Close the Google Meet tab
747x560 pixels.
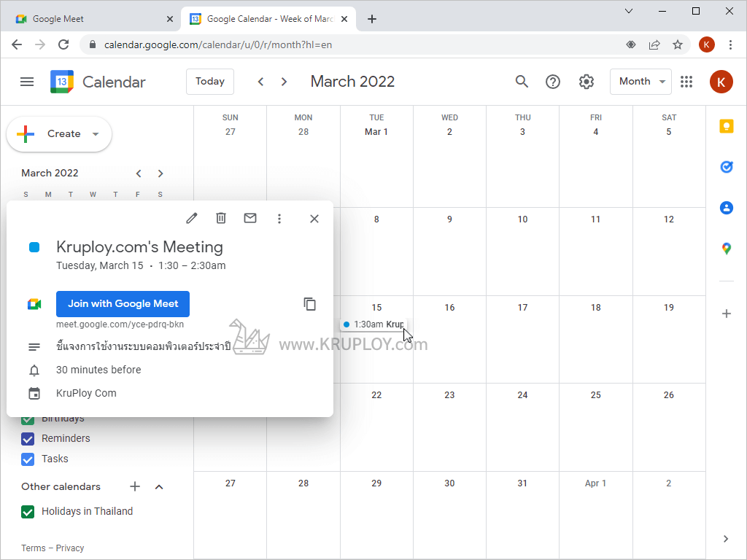169,19
